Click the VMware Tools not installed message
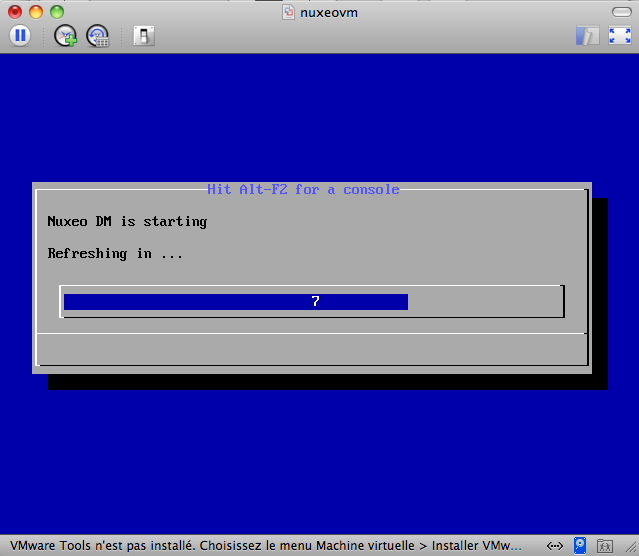 point(266,545)
